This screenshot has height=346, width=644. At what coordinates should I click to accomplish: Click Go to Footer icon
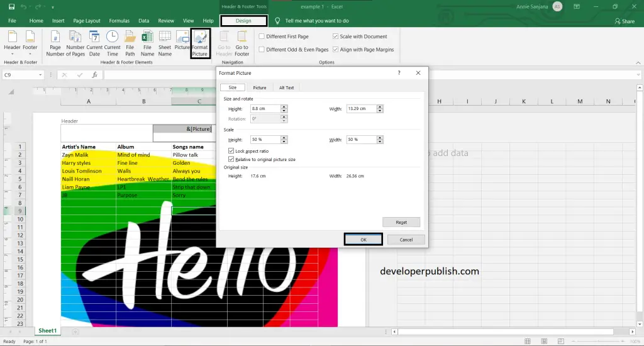tap(242, 43)
